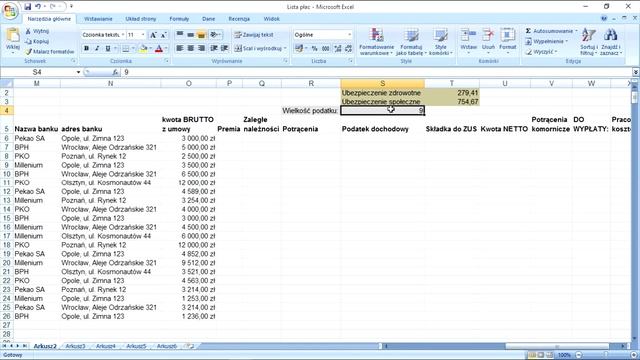Select sheet tab Arkusz5

click(136, 346)
